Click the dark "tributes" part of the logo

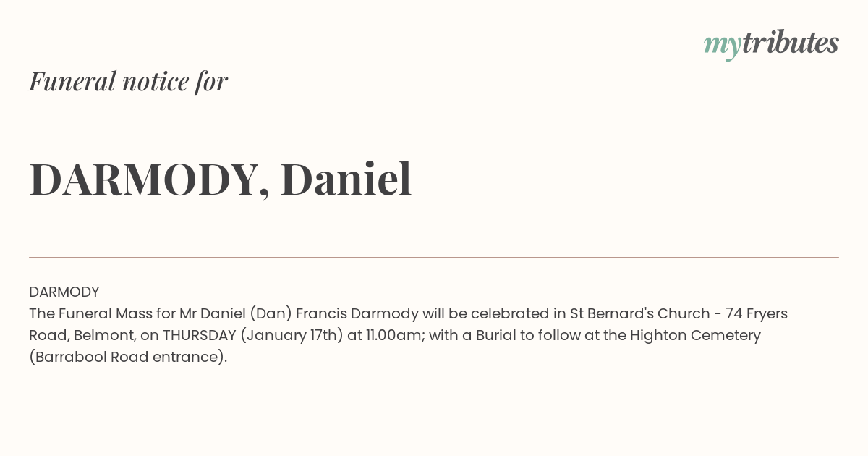pyautogui.click(x=791, y=43)
